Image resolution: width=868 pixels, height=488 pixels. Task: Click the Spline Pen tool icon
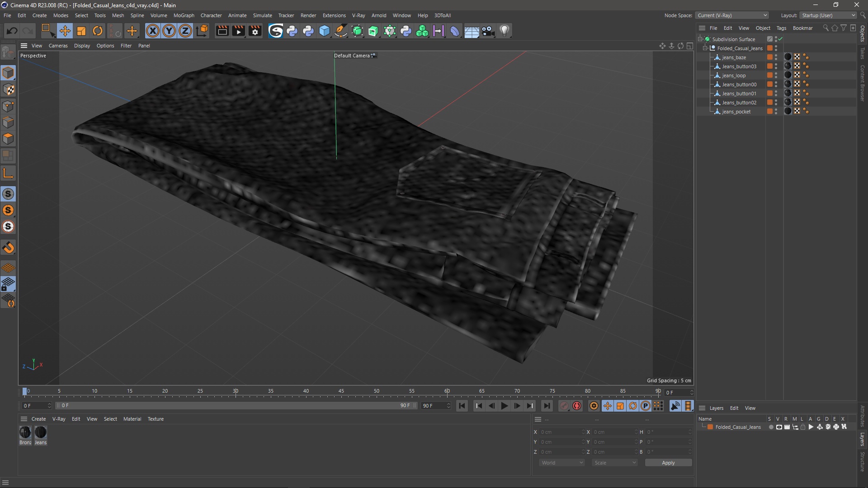(x=341, y=31)
